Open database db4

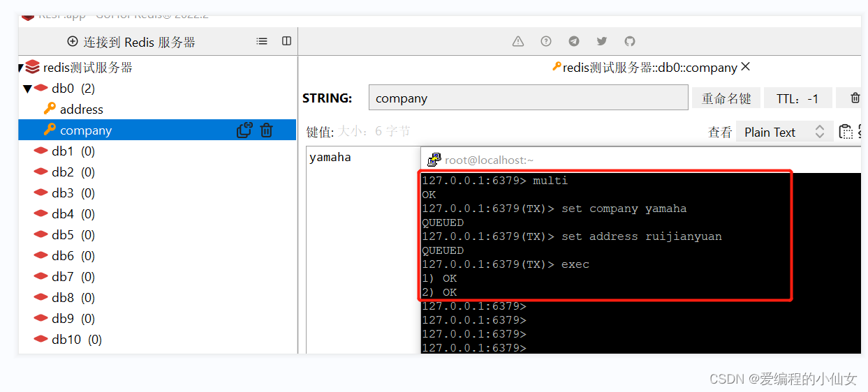click(73, 214)
